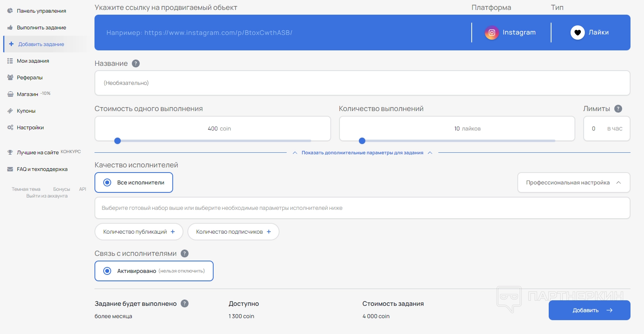This screenshot has height=334, width=644.
Task: Click the Магазин basket icon in sidebar
Action: click(10, 94)
